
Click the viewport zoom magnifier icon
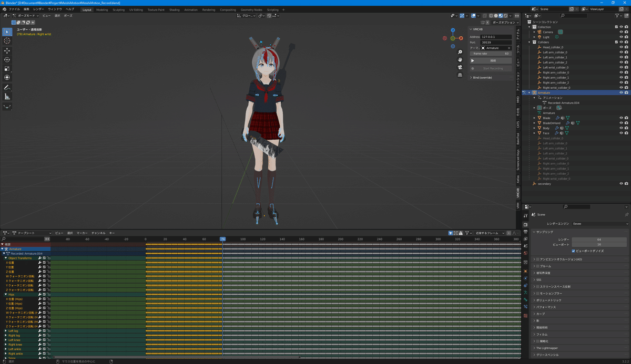click(x=460, y=53)
